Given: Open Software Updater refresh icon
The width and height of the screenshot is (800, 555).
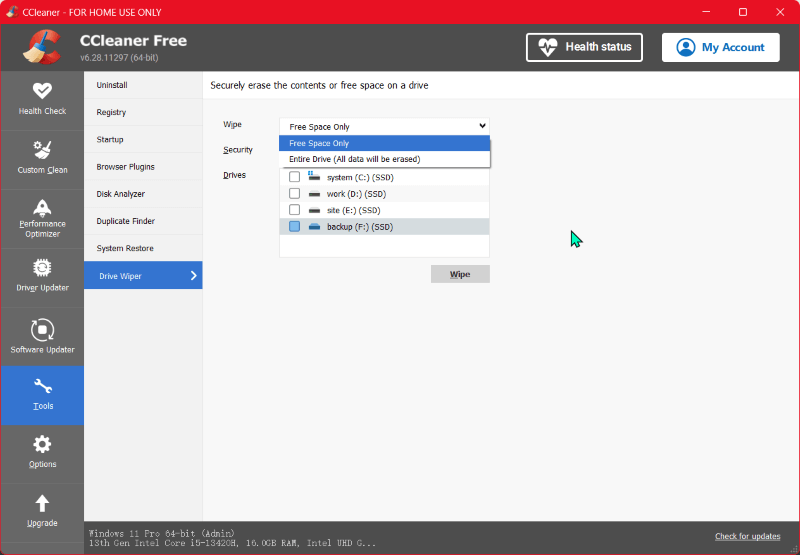Looking at the screenshot, I should point(42,329).
